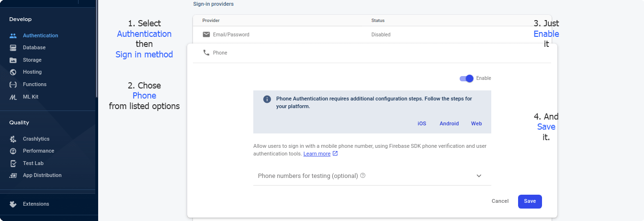644x221 pixels.
Task: Click the Disabled status of Email/Password
Action: [381, 34]
